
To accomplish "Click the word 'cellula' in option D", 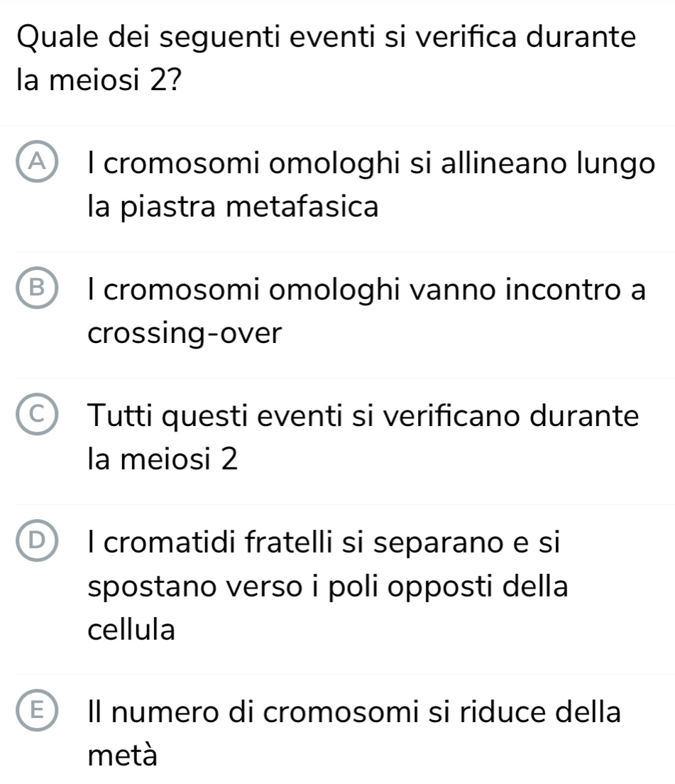I will coord(131,628).
